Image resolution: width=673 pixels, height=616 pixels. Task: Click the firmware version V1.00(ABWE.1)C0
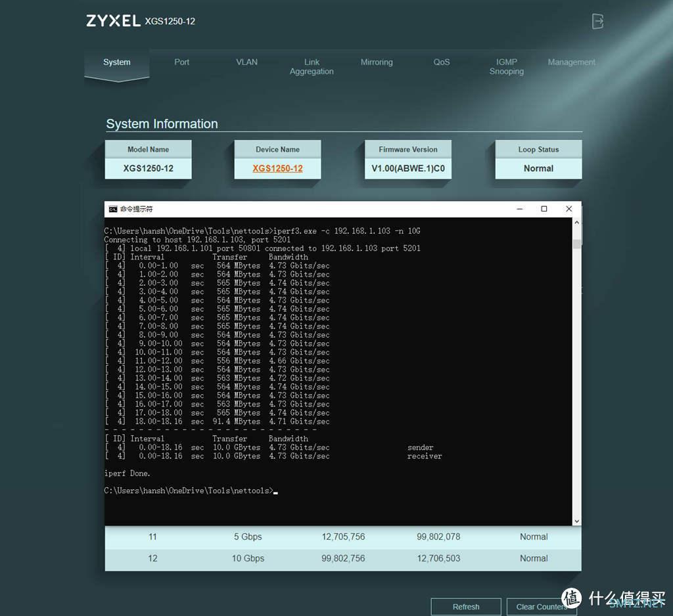coord(408,169)
